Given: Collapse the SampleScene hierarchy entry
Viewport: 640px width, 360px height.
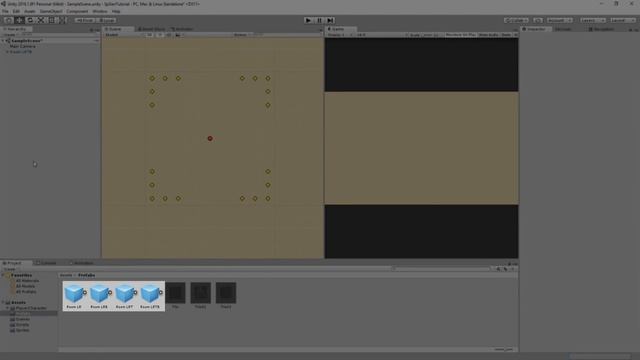Looking at the screenshot, I should click(x=3, y=41).
